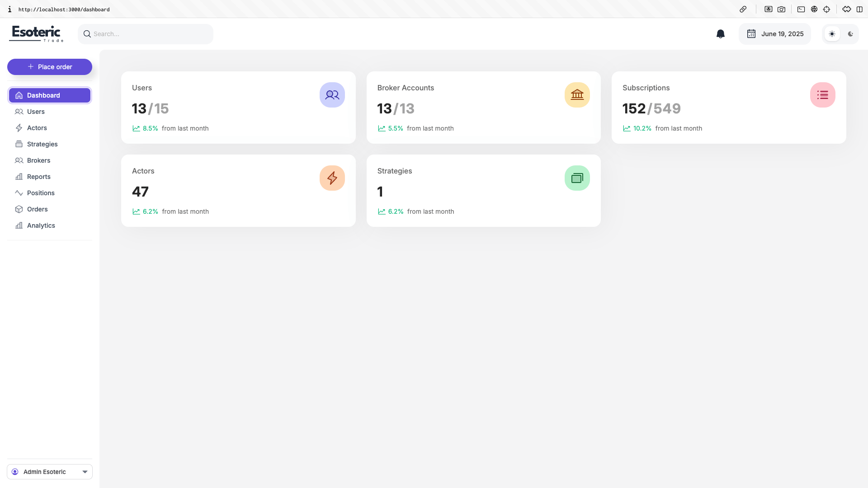The width and height of the screenshot is (868, 488).
Task: Select the Dashboard navigation button
Action: click(50, 95)
